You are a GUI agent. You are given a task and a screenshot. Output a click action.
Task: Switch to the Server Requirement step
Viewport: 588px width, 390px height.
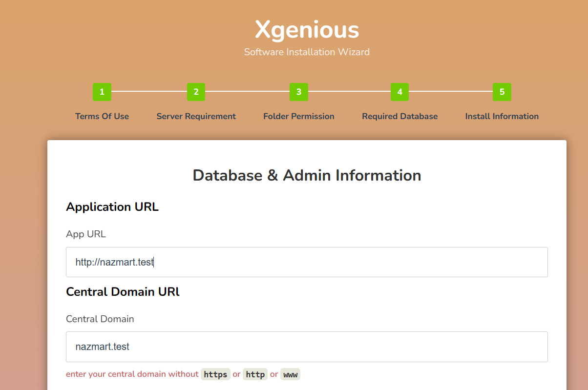[196, 116]
